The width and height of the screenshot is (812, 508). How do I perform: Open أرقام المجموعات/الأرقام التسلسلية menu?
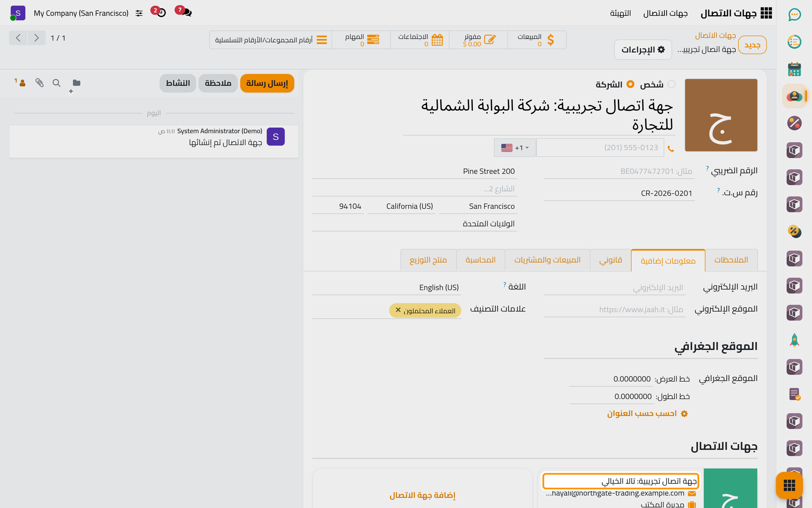point(271,40)
